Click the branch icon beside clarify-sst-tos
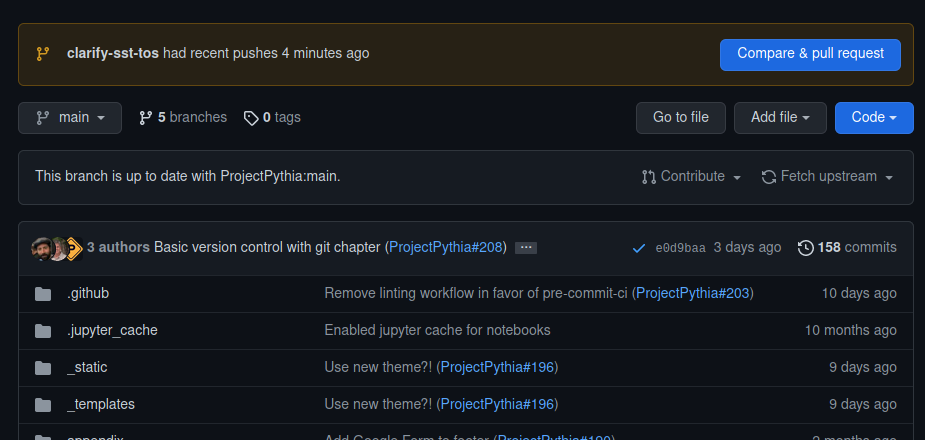The image size is (925, 440). click(x=43, y=53)
